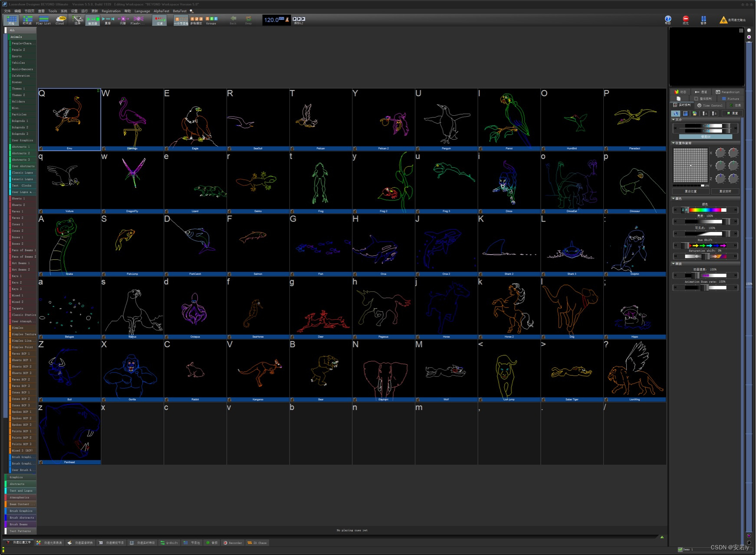Screen dimensions: 756x555
Task: Click the ALL categories button at top
Action: [20, 30]
